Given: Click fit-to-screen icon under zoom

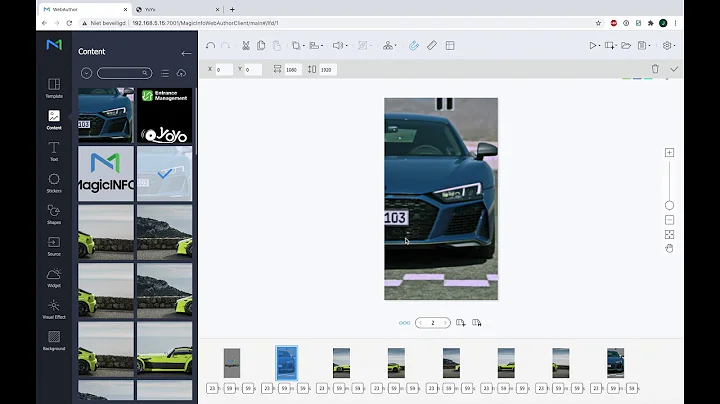Looking at the screenshot, I should 669,235.
